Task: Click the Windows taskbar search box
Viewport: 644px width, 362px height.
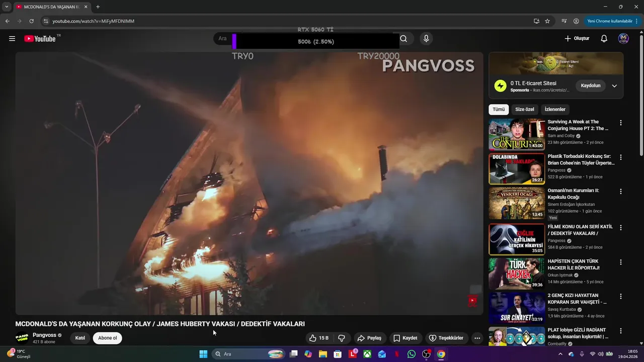Action: (x=249, y=354)
